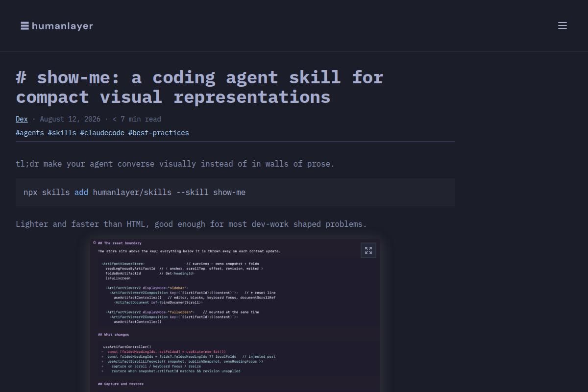Click the article title heading

click(199, 87)
